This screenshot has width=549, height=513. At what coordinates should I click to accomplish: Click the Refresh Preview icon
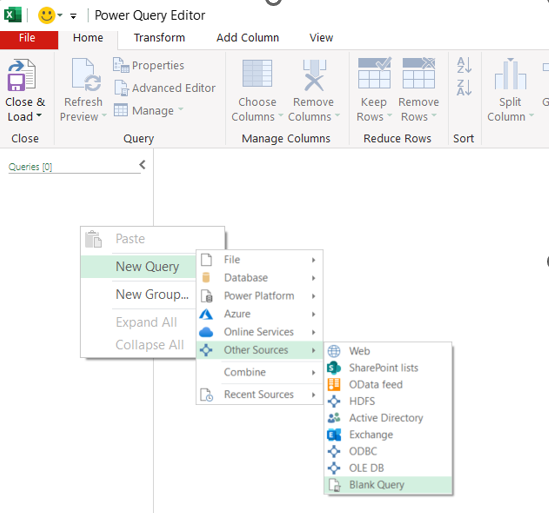coord(86,75)
